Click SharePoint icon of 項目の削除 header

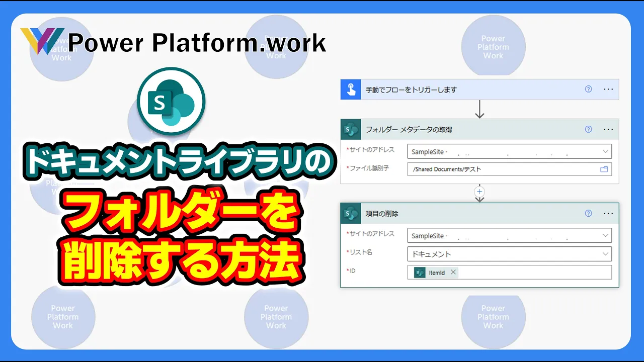[351, 213]
